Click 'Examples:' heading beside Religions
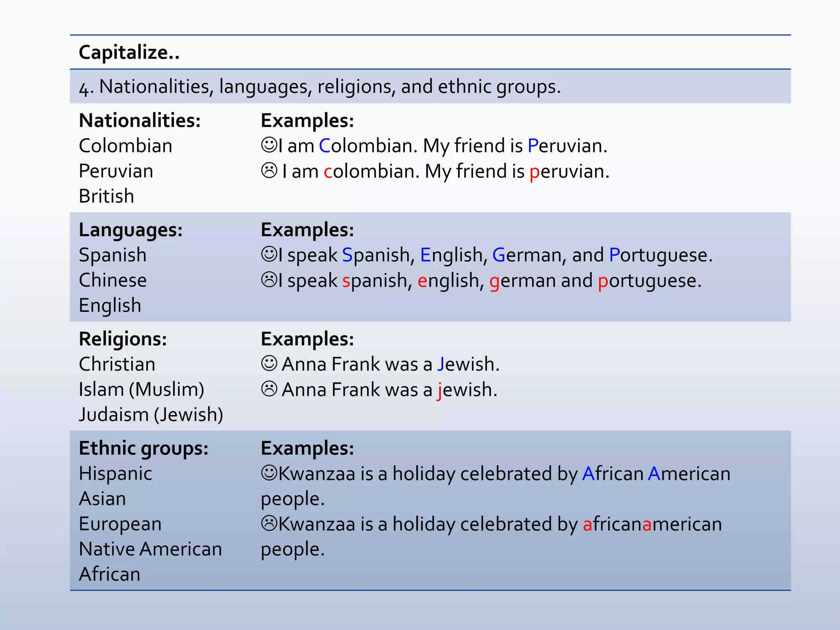840x630 pixels. [308, 340]
